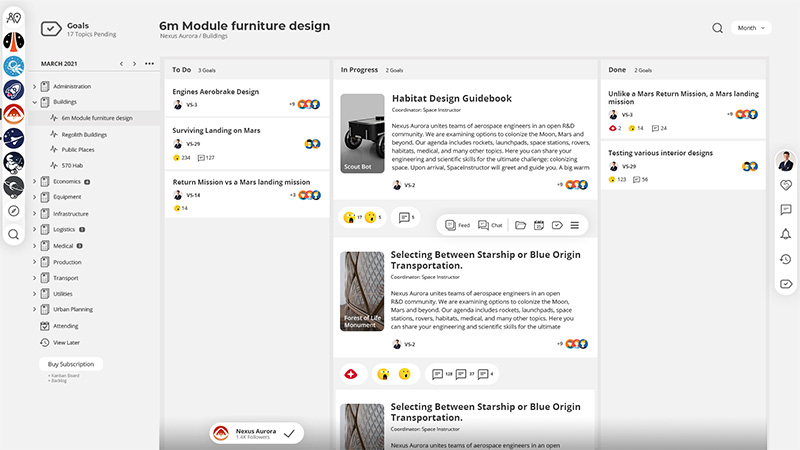
Task: Open Regolith Buildings topic
Action: (x=84, y=135)
